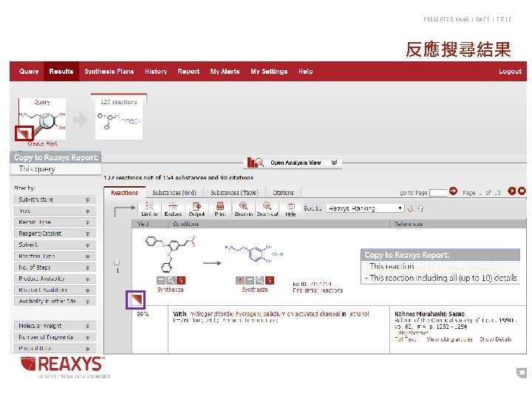532x399 pixels.
Task: Open the Results menu
Action: 61,71
